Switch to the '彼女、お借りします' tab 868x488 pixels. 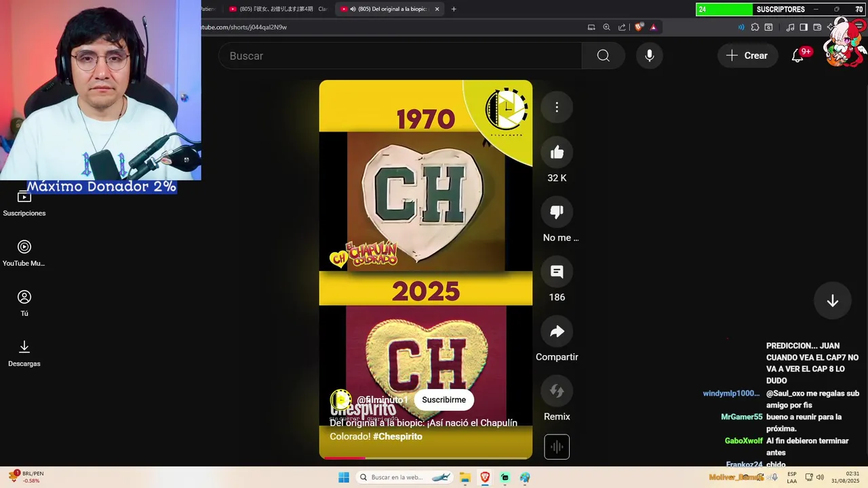point(279,9)
